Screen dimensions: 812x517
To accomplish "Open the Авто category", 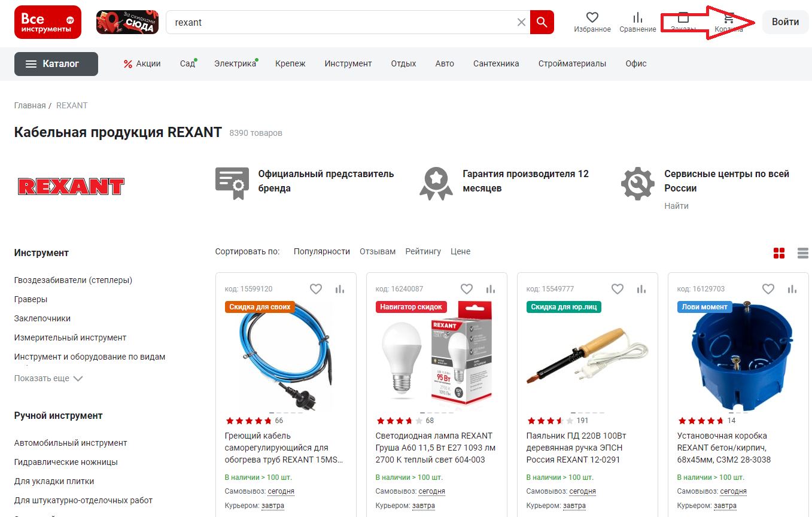I will (445, 63).
